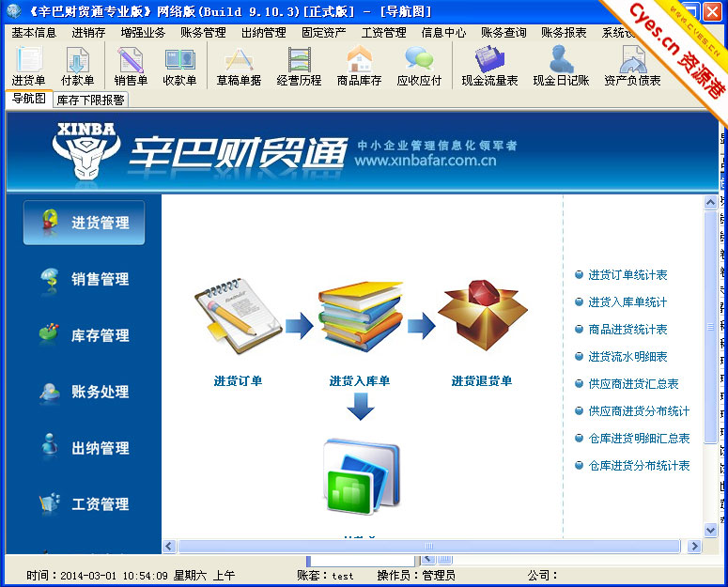
Task: Open the 资产负债表 toolbar icon
Action: (x=632, y=66)
